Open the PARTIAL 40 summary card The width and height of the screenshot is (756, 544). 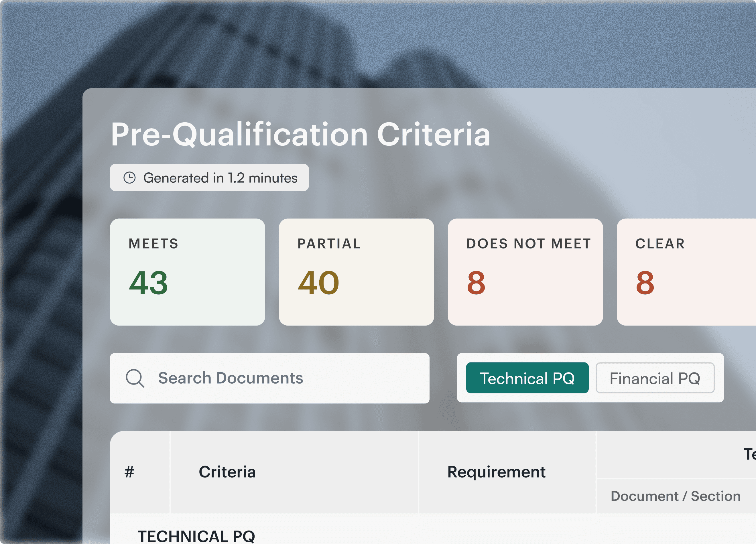356,272
